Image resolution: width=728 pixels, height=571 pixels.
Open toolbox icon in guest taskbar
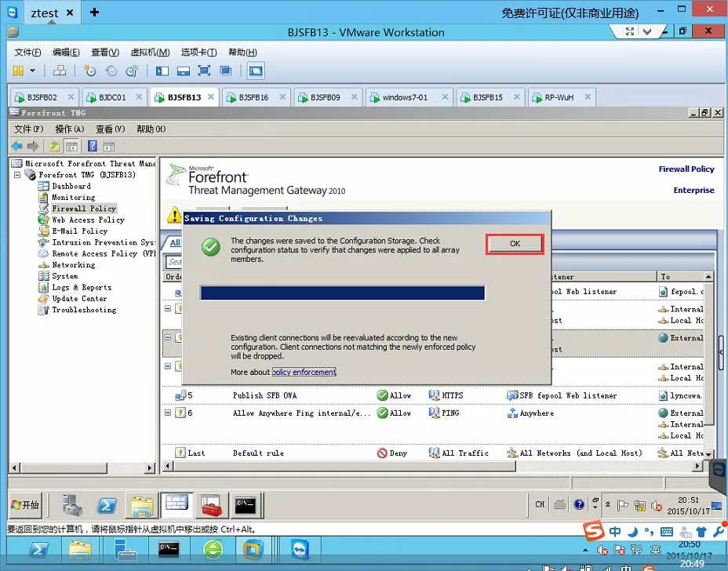[x=211, y=505]
